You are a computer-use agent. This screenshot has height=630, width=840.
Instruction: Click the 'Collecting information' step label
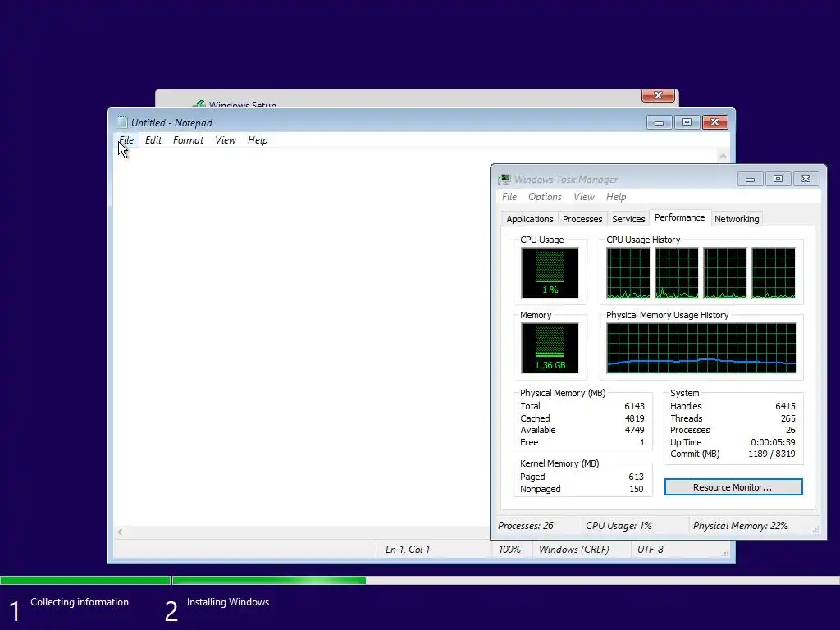pos(80,601)
